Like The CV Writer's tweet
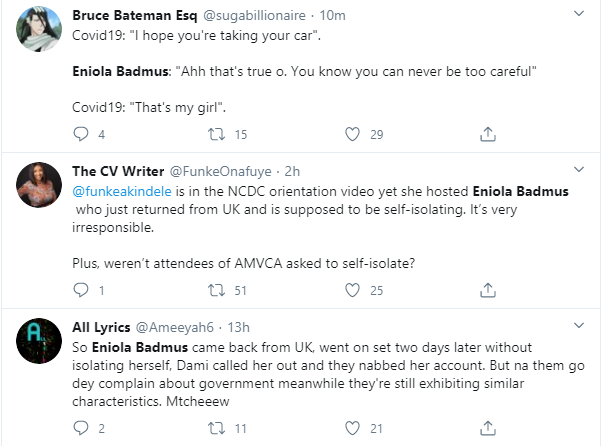Viewport: 602px width, 446px height. pos(351,292)
